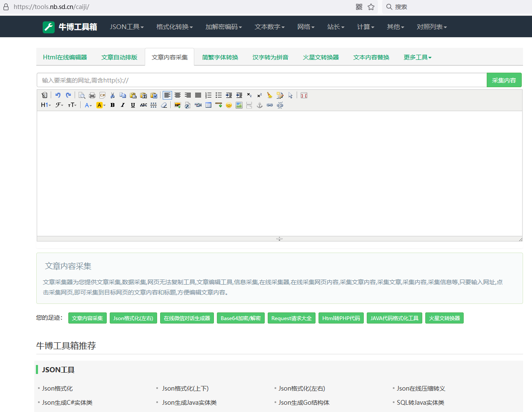Click the print icon in editor toolbar
Viewport: 532px width, 412px height.
[92, 95]
